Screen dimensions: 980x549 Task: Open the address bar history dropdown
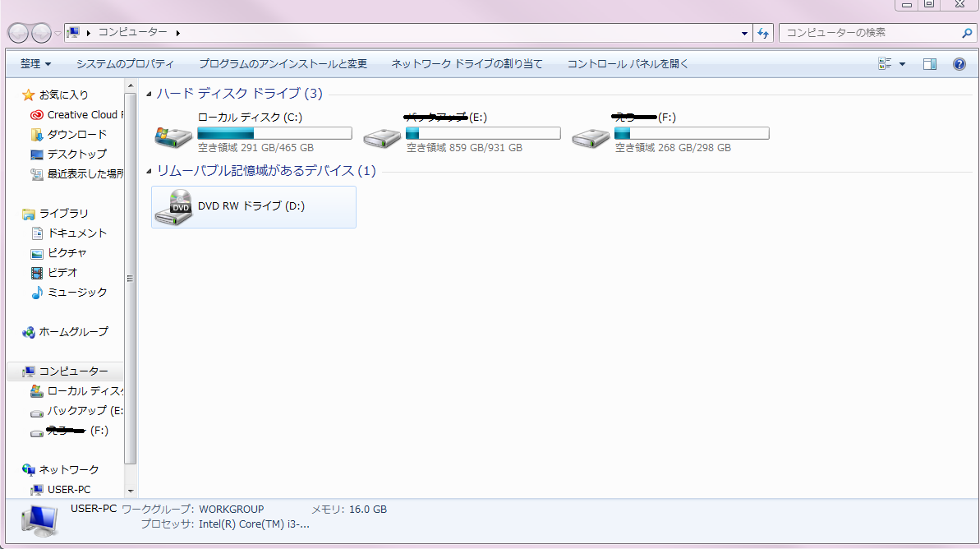[x=744, y=33]
